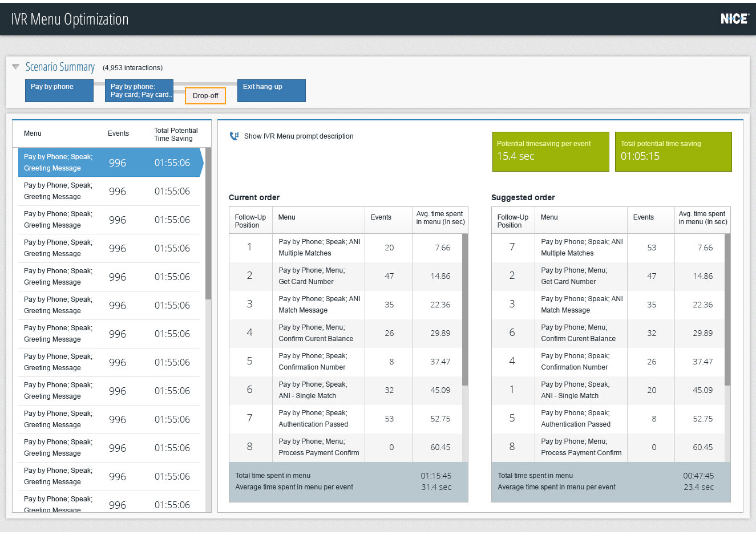Viewport: 756px width, 535px height.
Task: Select the Pay card; Pay card scenario step
Action: coord(139,91)
